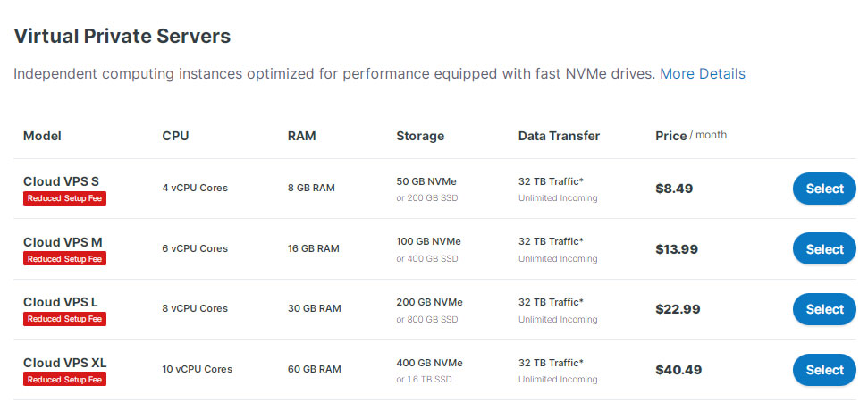Click the 100 GB NVMe storage text
The width and height of the screenshot is (868, 411).
tap(428, 242)
